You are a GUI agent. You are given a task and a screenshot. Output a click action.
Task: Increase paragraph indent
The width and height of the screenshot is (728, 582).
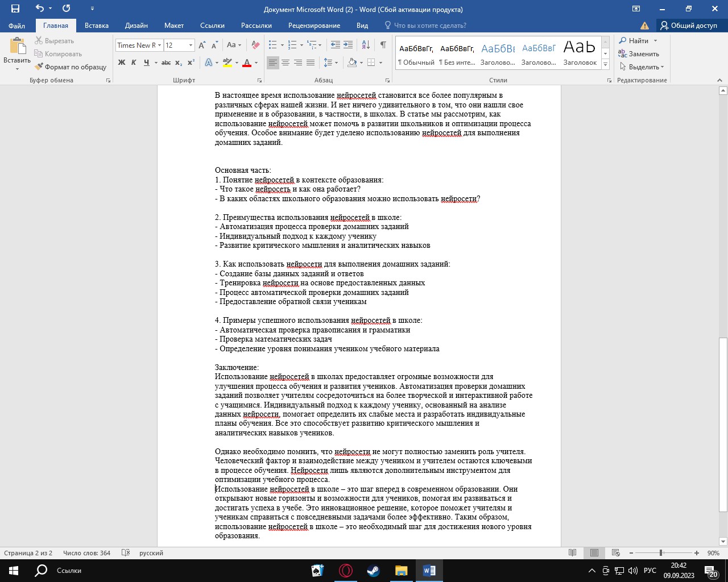[x=348, y=45]
